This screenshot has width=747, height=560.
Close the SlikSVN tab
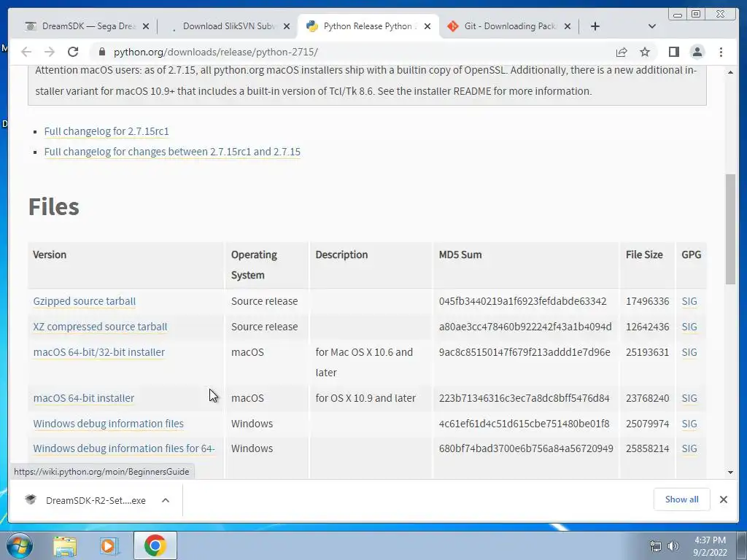tap(286, 26)
